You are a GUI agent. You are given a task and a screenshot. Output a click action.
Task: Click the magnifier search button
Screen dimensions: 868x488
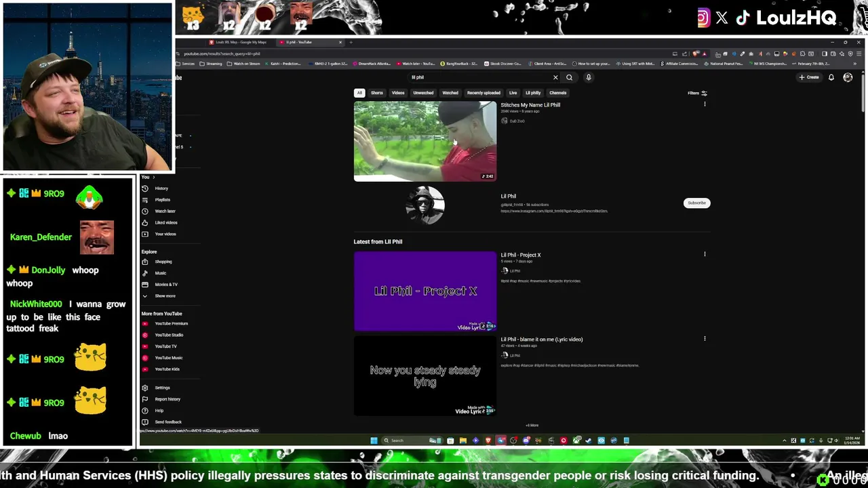click(570, 77)
